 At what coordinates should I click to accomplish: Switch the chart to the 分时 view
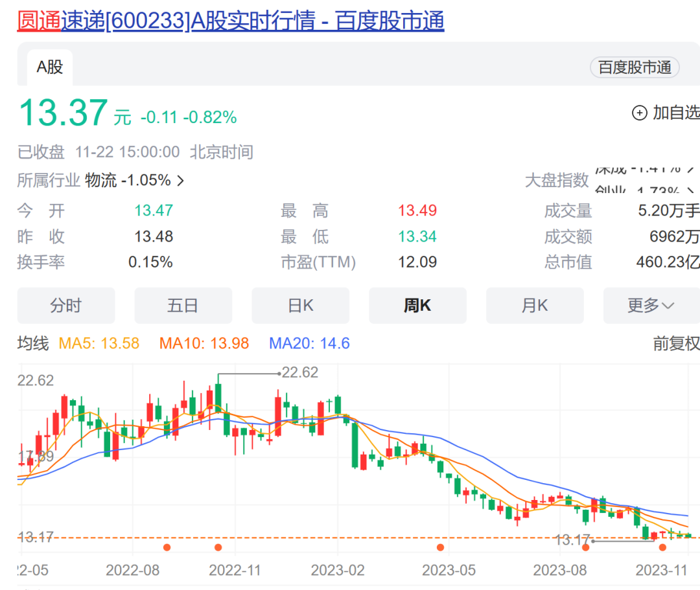[x=66, y=306]
